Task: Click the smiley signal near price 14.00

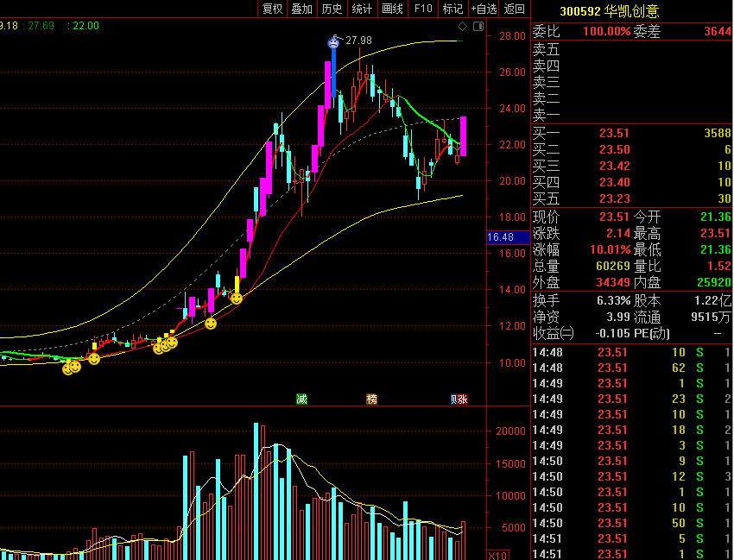Action: (237, 298)
